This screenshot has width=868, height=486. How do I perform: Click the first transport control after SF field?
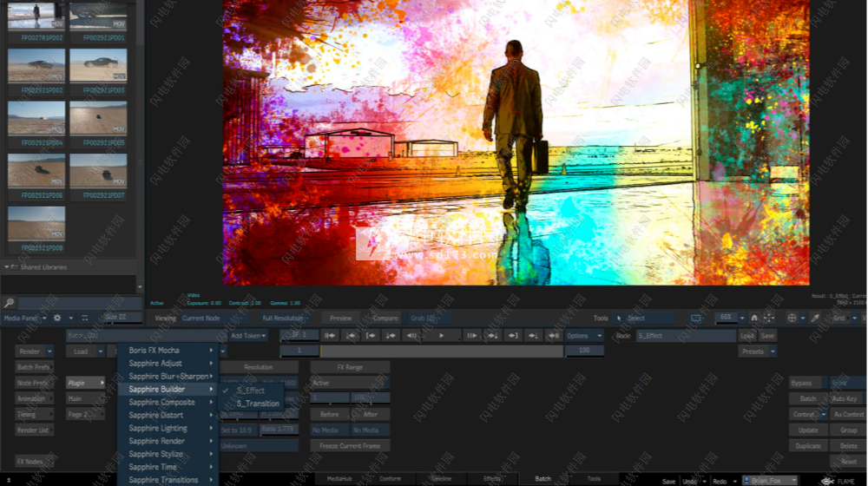pyautogui.click(x=329, y=336)
